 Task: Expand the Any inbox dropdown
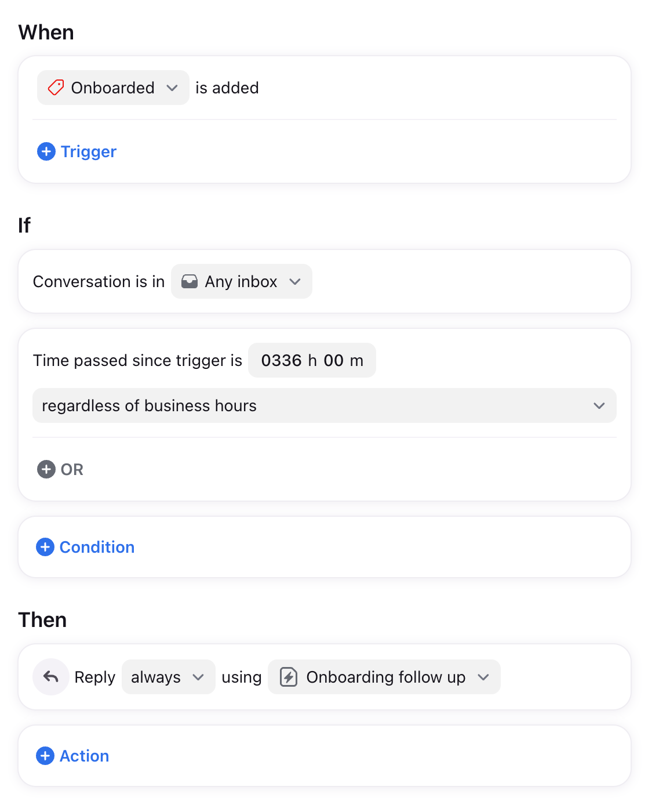(242, 281)
